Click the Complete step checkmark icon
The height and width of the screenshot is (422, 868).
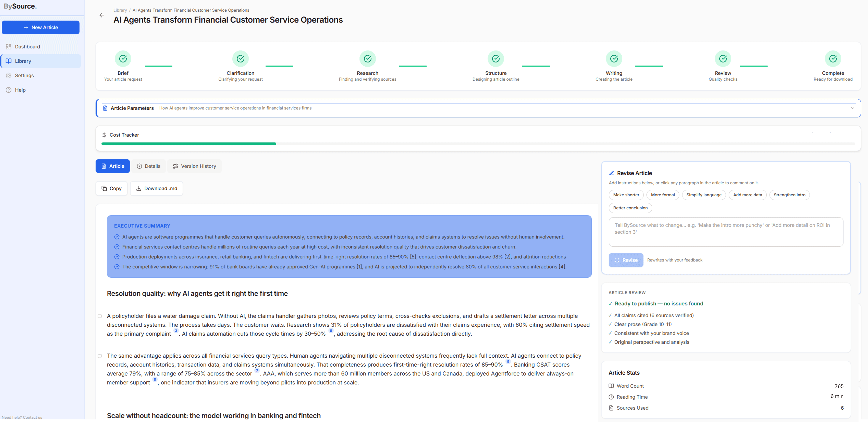pyautogui.click(x=833, y=59)
